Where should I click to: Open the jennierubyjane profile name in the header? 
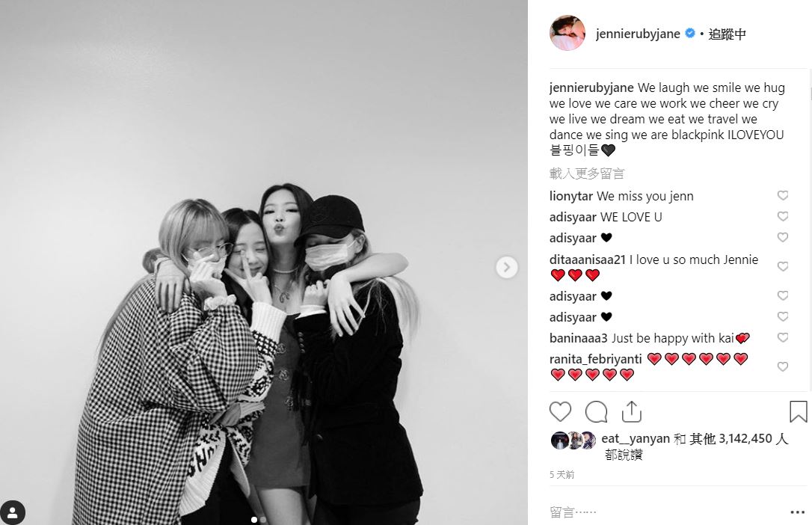pyautogui.click(x=638, y=34)
